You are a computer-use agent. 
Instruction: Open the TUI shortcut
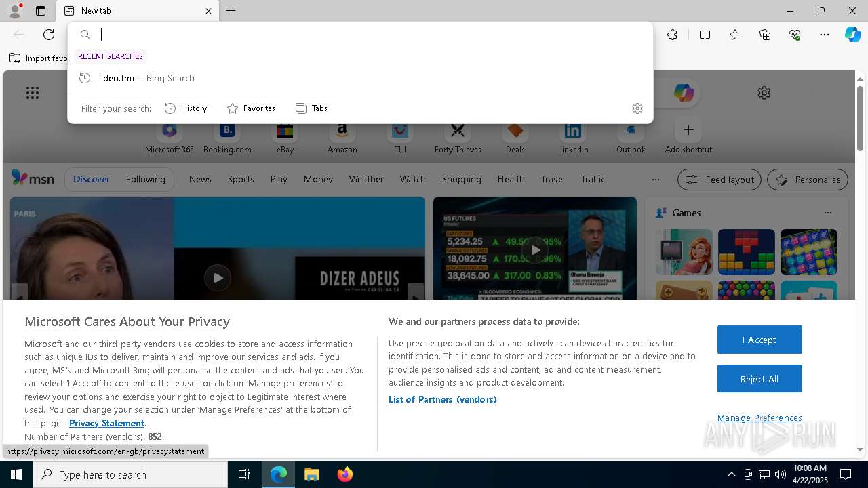400,138
